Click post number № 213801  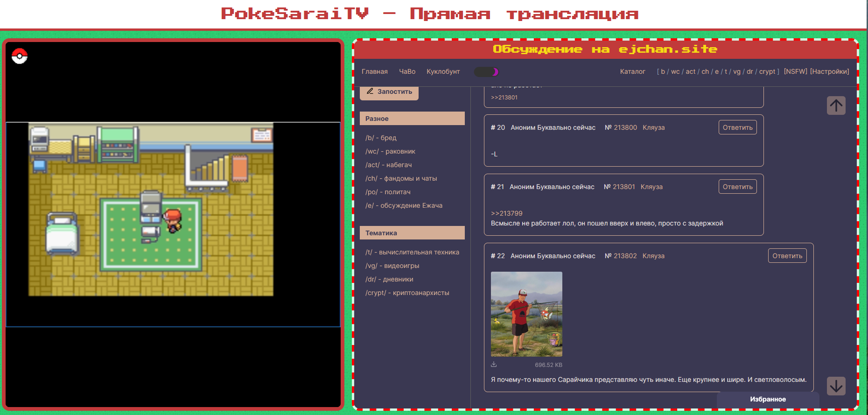[619, 187]
